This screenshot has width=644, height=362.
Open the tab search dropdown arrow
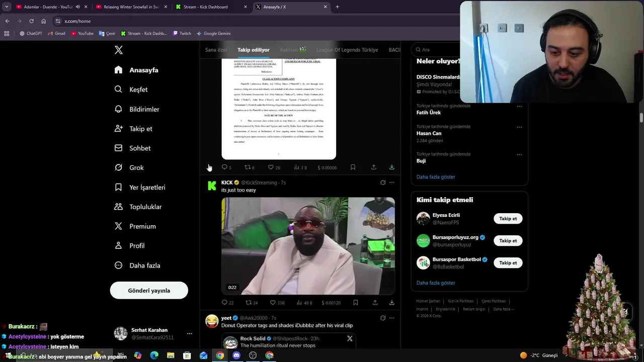(x=7, y=7)
